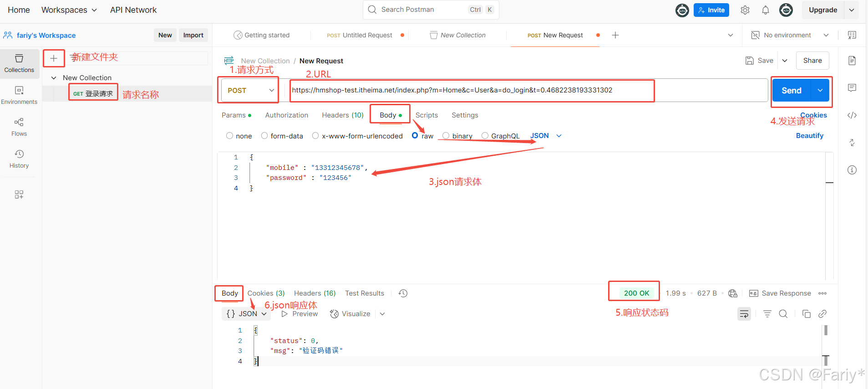Open the user avatar menu
This screenshot has width=868, height=389.
(x=786, y=10)
